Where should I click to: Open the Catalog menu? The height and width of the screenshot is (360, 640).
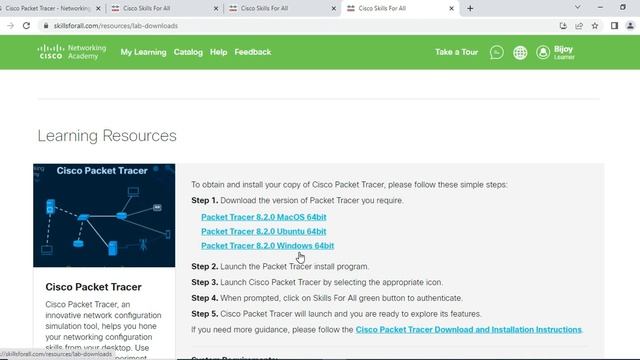pyautogui.click(x=188, y=52)
